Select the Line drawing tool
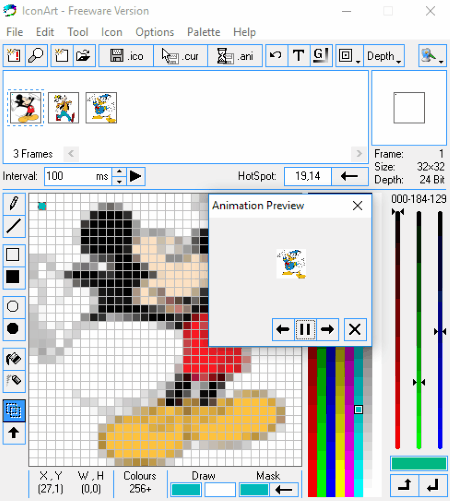This screenshot has width=450, height=501. (x=14, y=226)
